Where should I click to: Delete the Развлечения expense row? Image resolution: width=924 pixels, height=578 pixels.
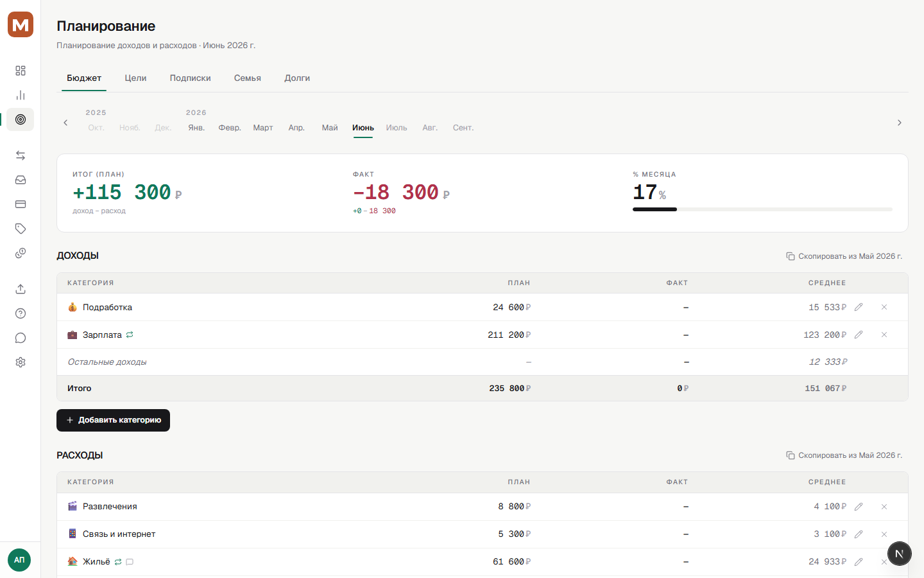[x=884, y=507]
